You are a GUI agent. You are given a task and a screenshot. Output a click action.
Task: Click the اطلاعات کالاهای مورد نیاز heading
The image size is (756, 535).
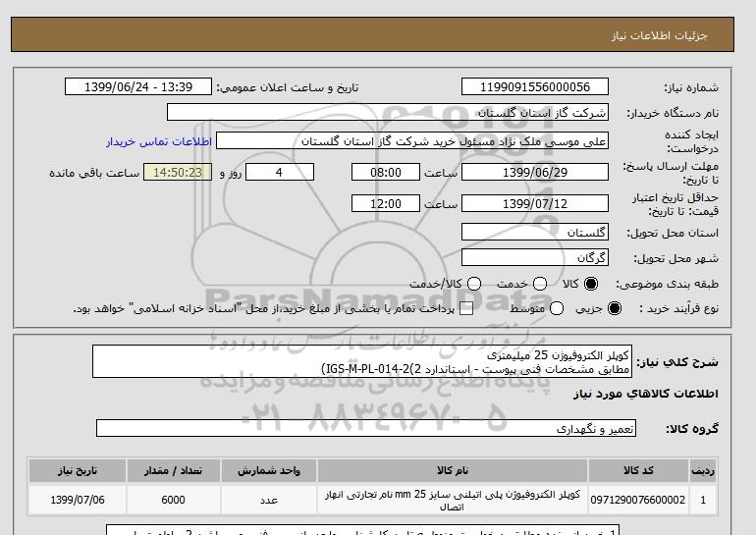click(646, 394)
